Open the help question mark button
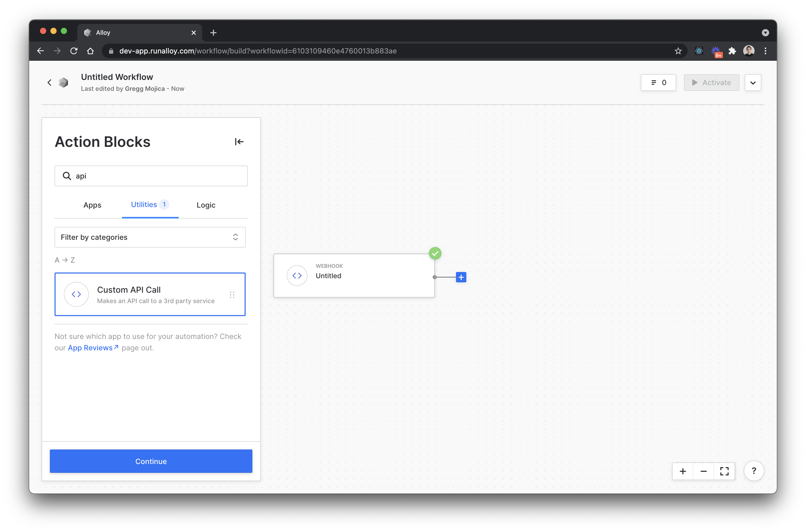Screen dimensions: 806x532 coord(754,471)
